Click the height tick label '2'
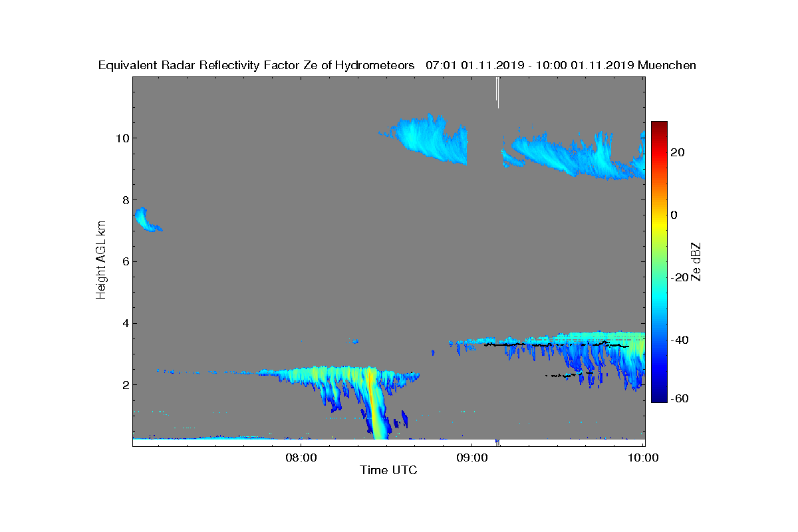798x532 pixels. point(125,384)
